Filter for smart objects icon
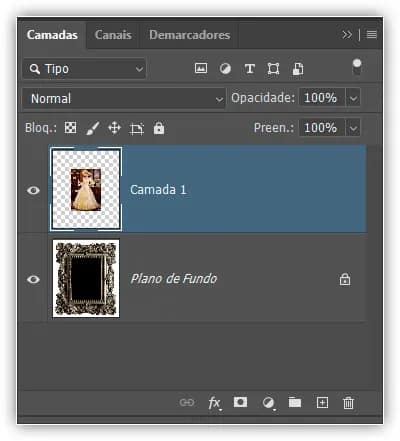Image resolution: width=400 pixels, height=441 pixels. coord(298,69)
